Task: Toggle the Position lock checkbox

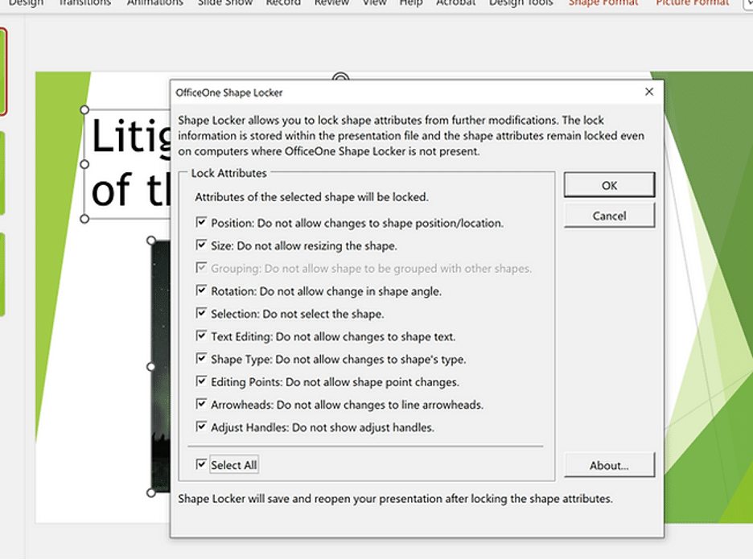Action: click(201, 223)
